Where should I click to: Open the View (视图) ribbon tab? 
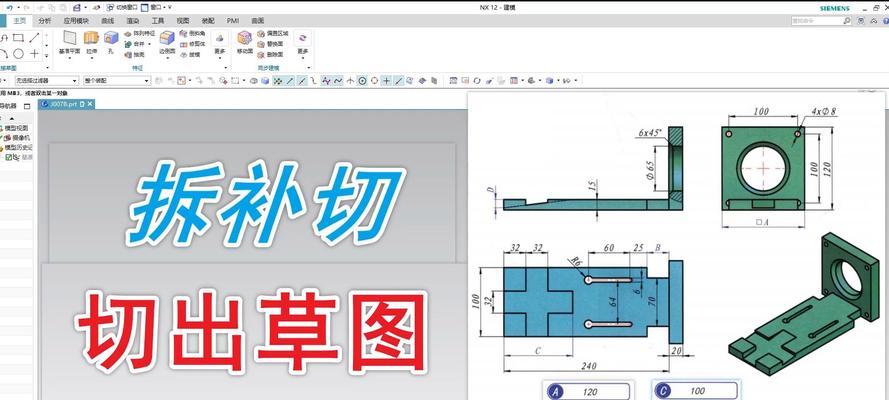183,20
